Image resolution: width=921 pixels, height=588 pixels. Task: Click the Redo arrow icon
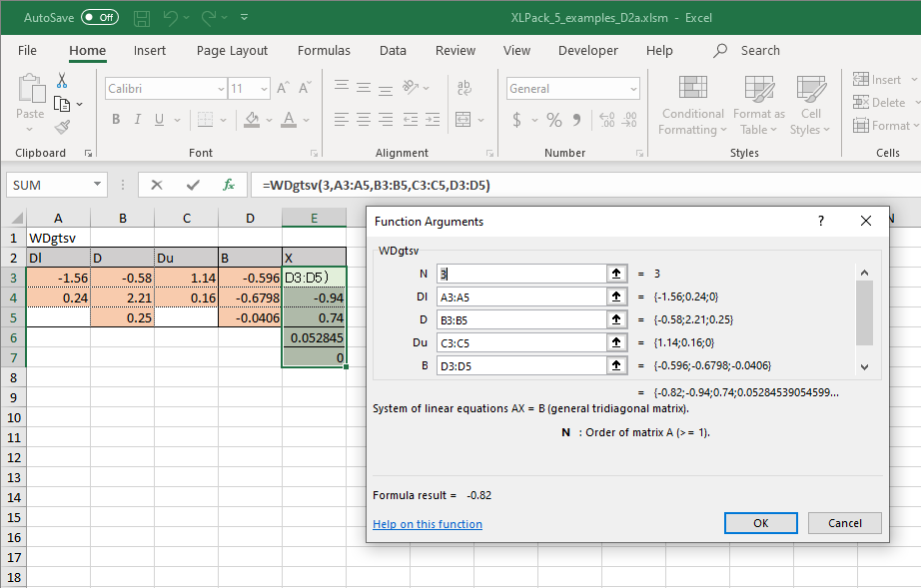pyautogui.click(x=209, y=18)
